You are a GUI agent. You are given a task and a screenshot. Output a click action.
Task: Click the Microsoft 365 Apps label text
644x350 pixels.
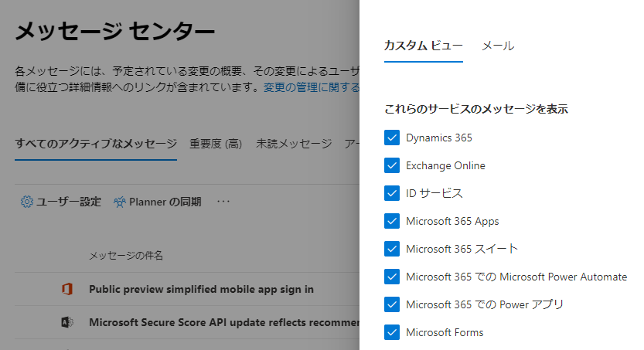452,221
